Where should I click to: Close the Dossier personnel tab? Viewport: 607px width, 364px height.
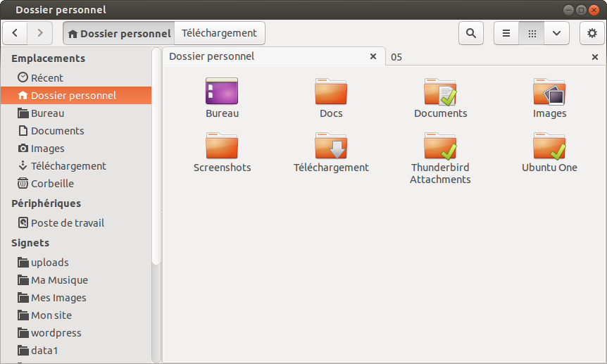click(x=373, y=56)
